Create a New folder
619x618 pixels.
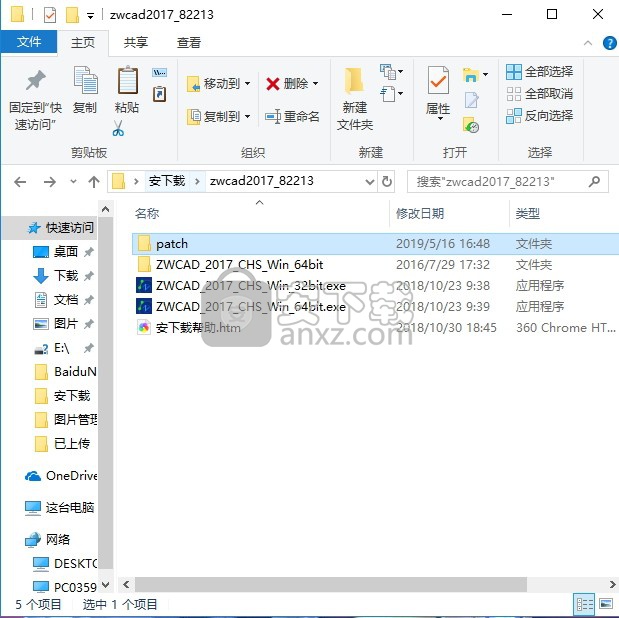tap(355, 99)
